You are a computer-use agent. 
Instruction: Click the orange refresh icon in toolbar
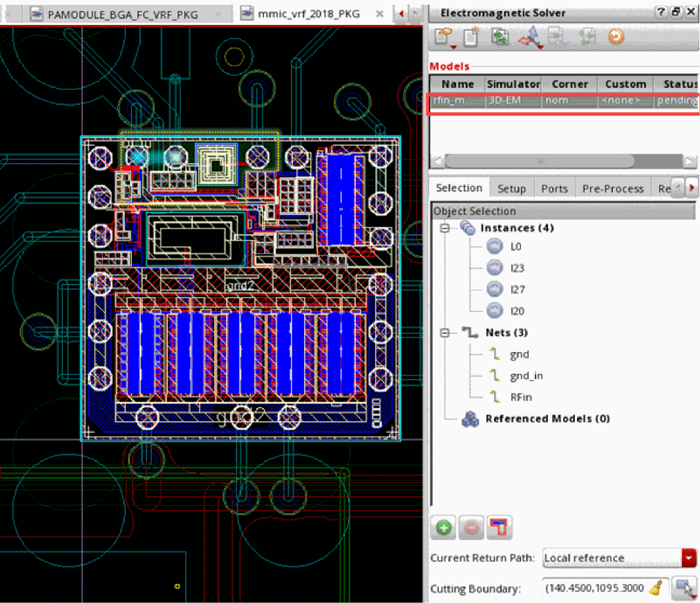(x=616, y=37)
